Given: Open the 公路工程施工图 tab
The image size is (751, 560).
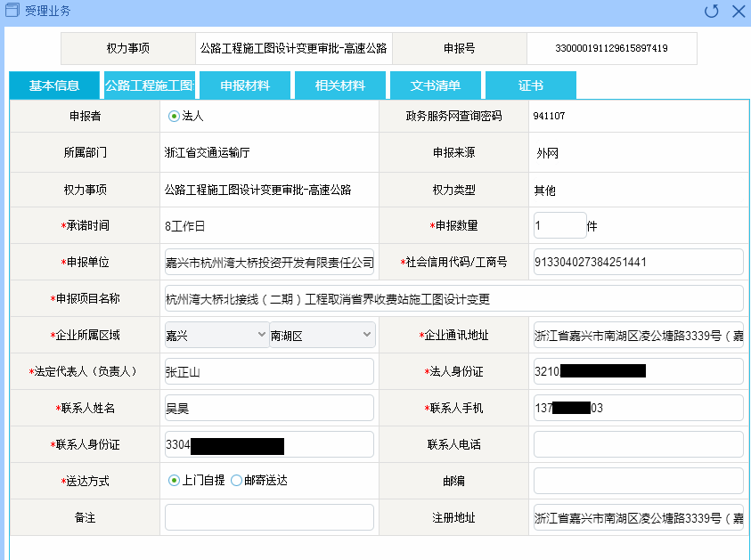Looking at the screenshot, I should (150, 85).
